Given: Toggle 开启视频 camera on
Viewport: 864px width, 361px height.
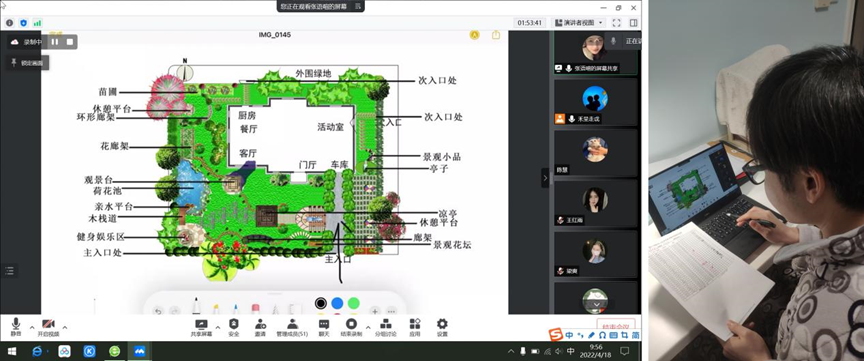Looking at the screenshot, I should pyautogui.click(x=48, y=327).
